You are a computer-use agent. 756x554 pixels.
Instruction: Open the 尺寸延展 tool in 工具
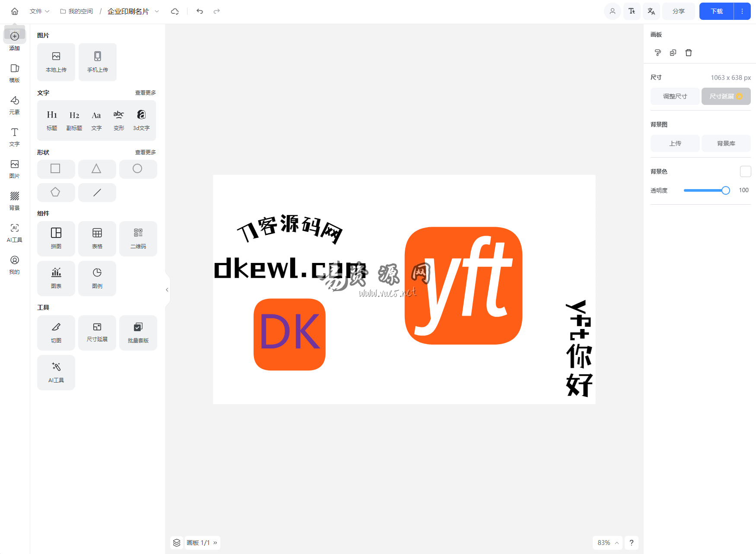point(97,332)
